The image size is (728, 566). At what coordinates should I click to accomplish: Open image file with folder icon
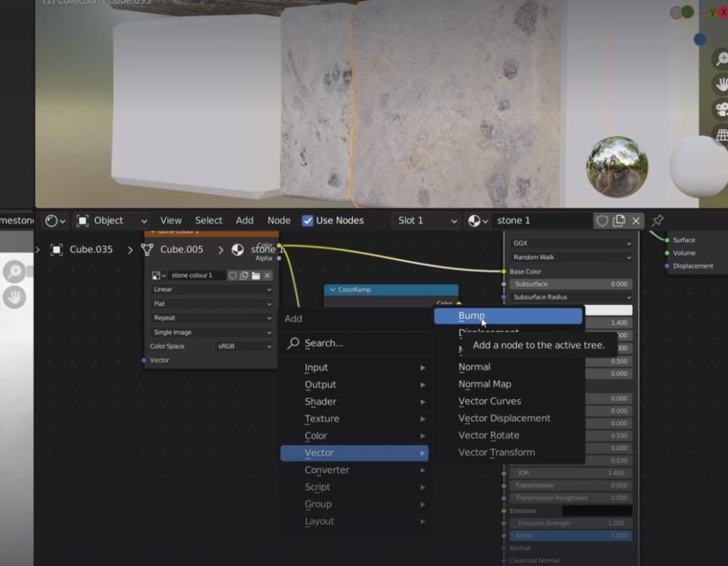point(256,275)
